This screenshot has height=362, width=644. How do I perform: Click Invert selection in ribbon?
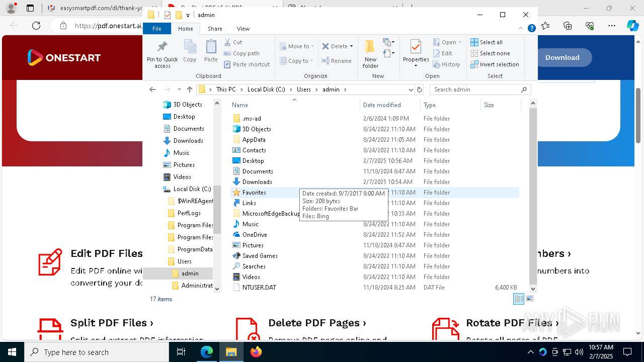click(x=495, y=64)
